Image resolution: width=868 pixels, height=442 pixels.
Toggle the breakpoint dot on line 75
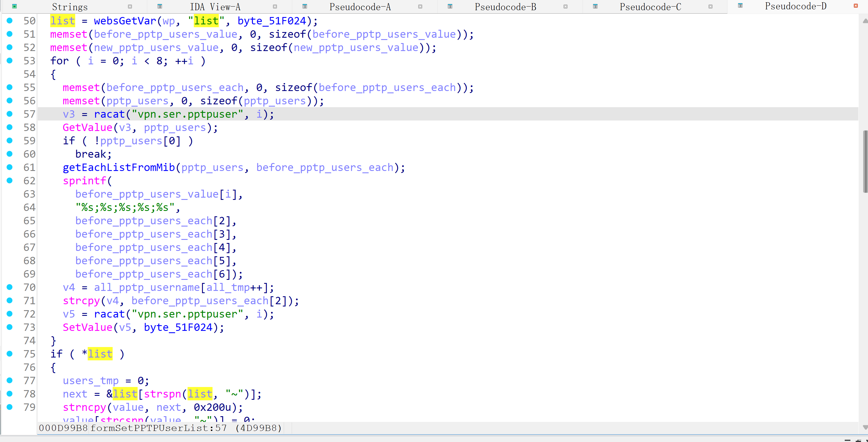(x=10, y=354)
